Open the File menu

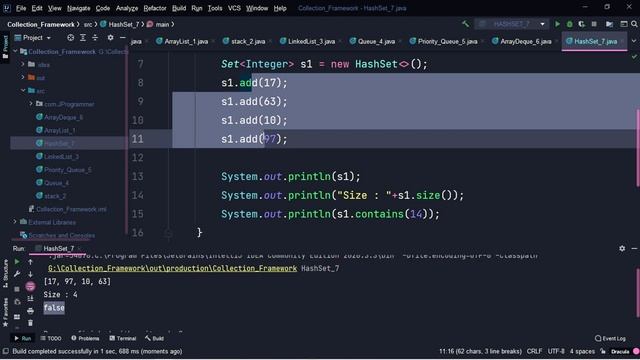click(21, 8)
